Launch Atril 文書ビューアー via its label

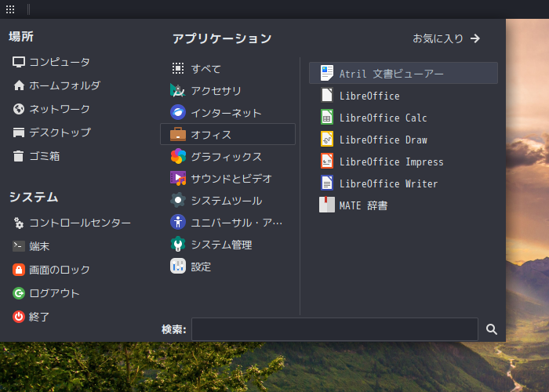[x=391, y=74]
